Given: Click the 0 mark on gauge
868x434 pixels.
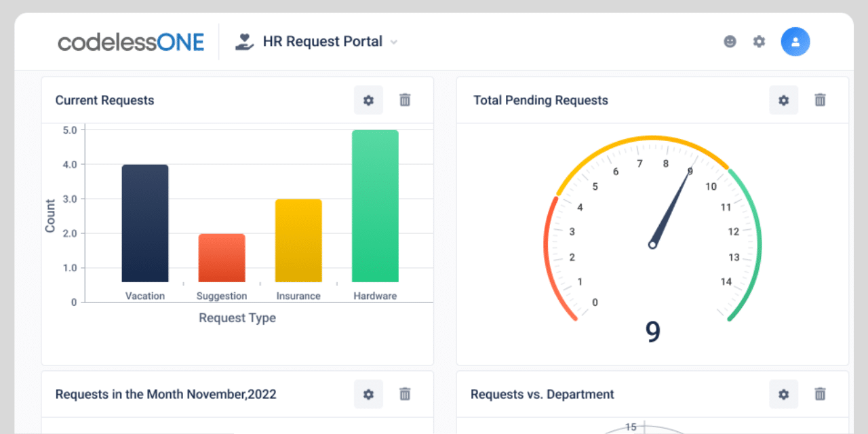Looking at the screenshot, I should 595,302.
